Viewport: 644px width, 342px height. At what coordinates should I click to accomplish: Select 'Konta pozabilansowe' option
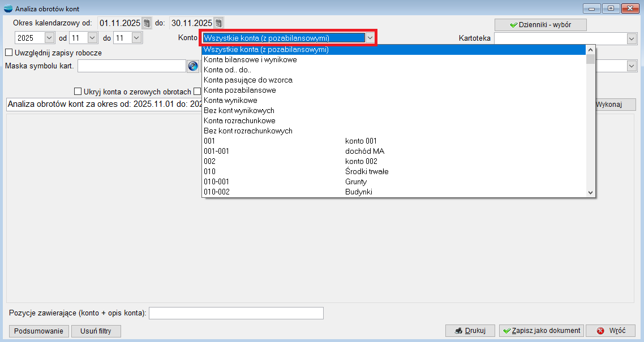pyautogui.click(x=239, y=90)
